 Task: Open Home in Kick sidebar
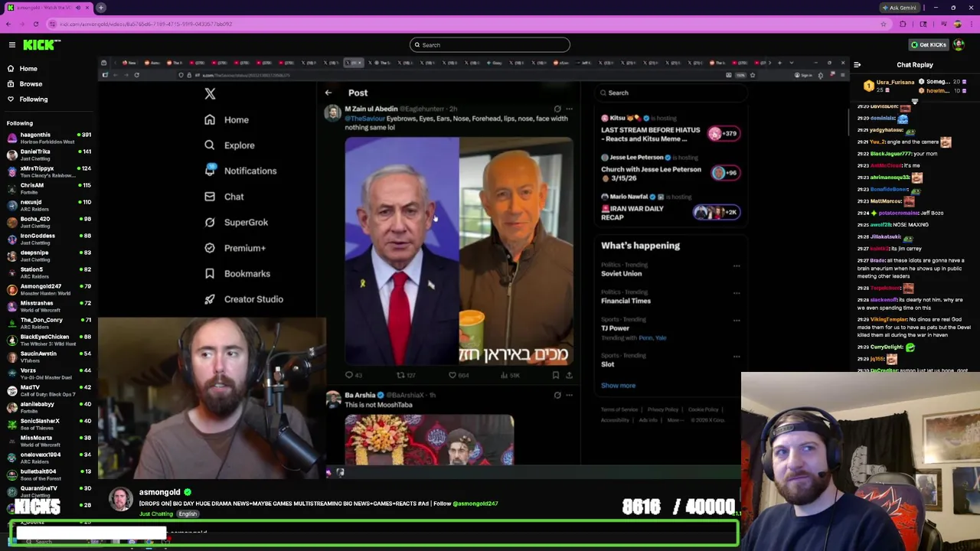28,69
